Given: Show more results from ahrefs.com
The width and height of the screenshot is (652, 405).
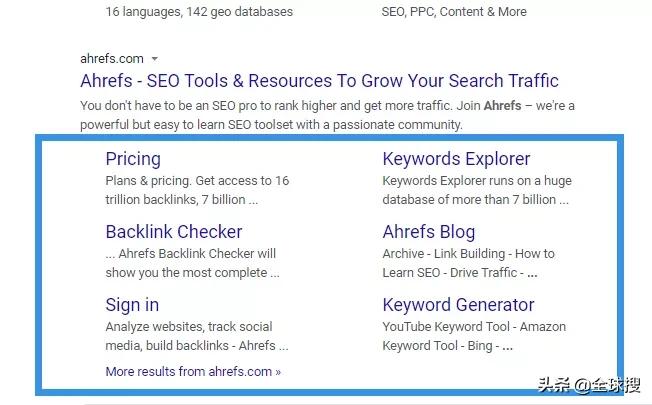Looking at the screenshot, I should (193, 371).
